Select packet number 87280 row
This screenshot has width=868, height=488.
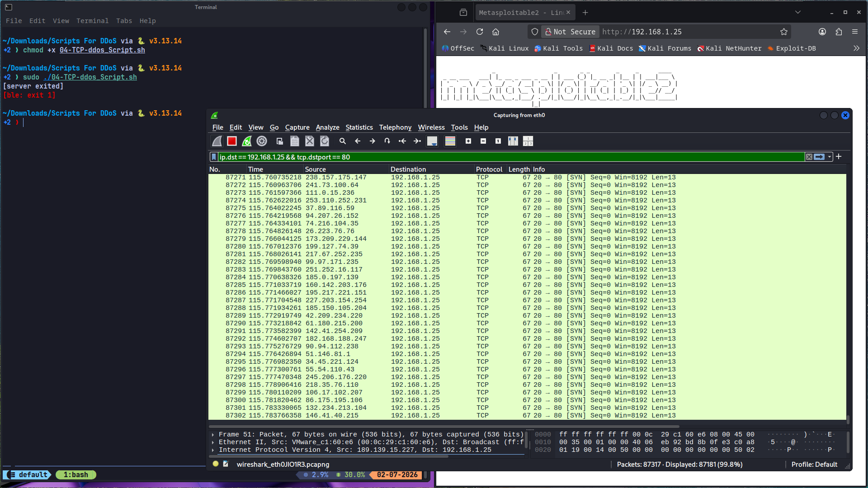[527, 247]
